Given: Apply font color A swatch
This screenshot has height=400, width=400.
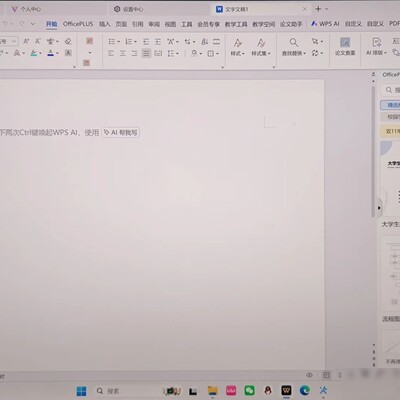Looking at the screenshot, I should pyautogui.click(x=50, y=53).
